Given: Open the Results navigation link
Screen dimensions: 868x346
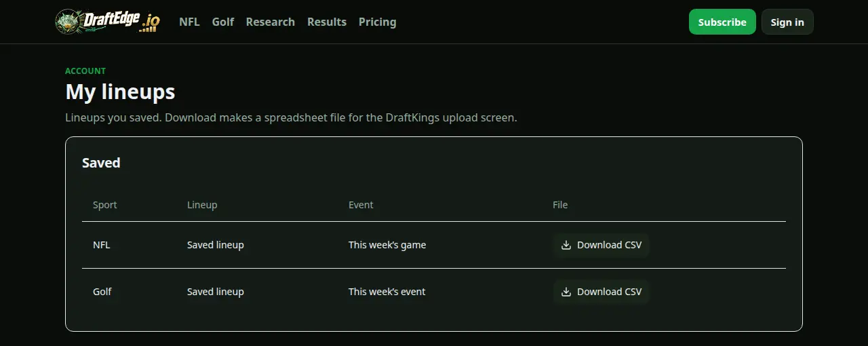Looking at the screenshot, I should (x=327, y=22).
